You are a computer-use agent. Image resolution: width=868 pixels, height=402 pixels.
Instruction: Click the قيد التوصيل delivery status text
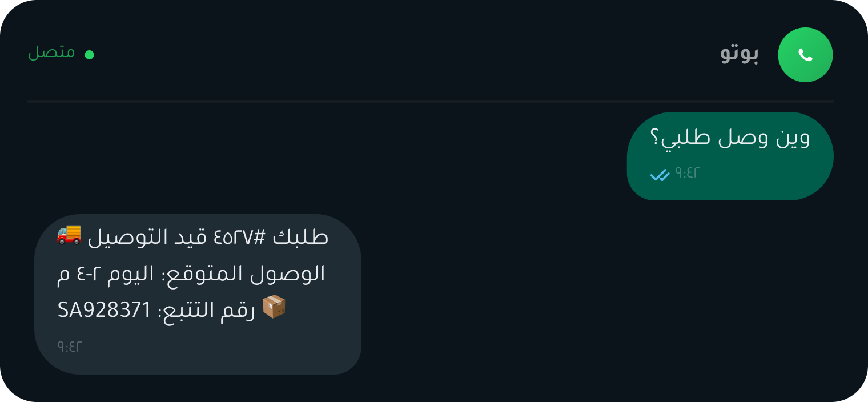pos(147,237)
